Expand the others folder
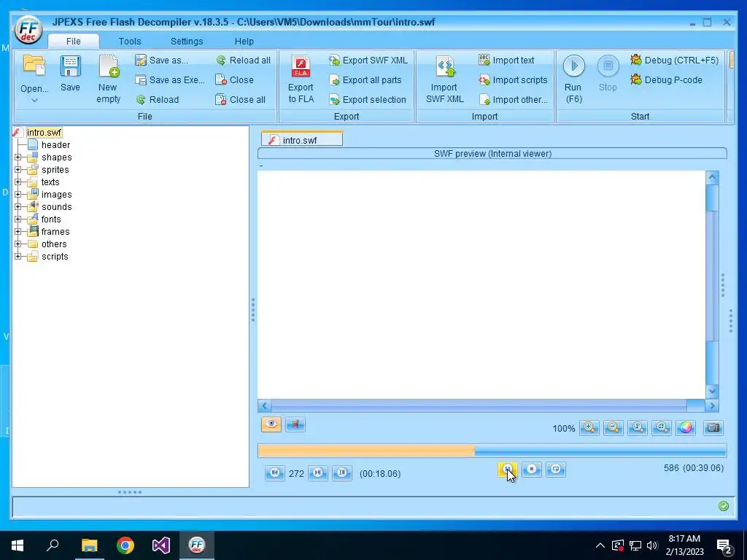Viewport: 747px width, 560px height. pyautogui.click(x=18, y=244)
